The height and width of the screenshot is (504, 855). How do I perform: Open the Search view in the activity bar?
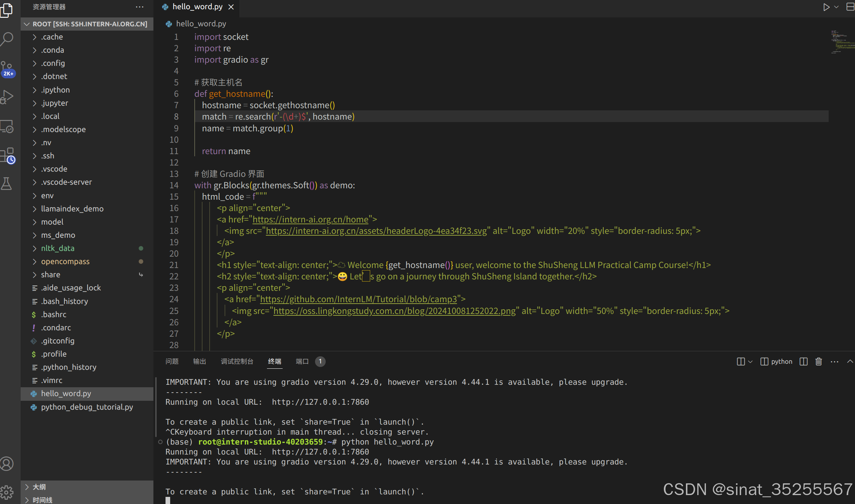[8, 39]
